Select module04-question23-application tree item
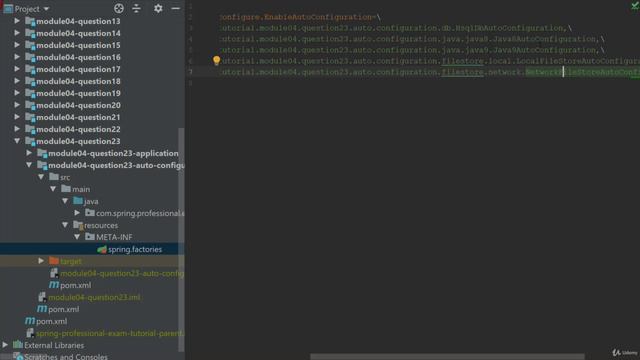 (x=113, y=153)
